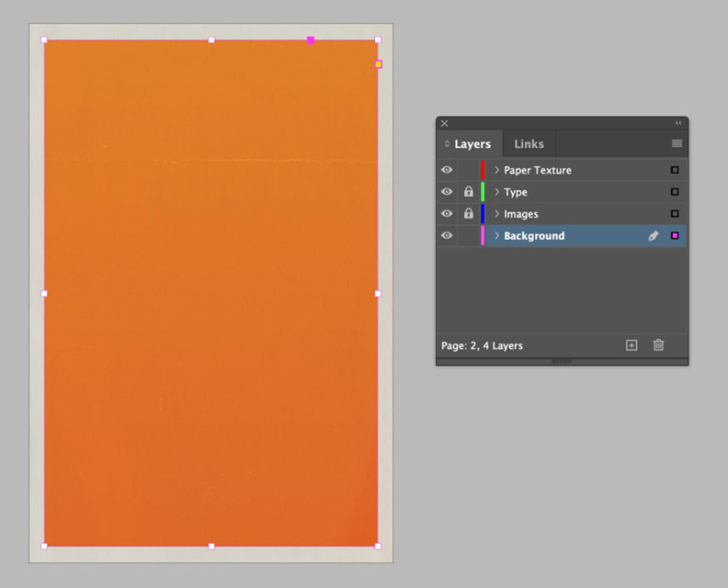Click the red color bar of Paper Texture layer
Image resolution: width=728 pixels, height=588 pixels.
(483, 170)
